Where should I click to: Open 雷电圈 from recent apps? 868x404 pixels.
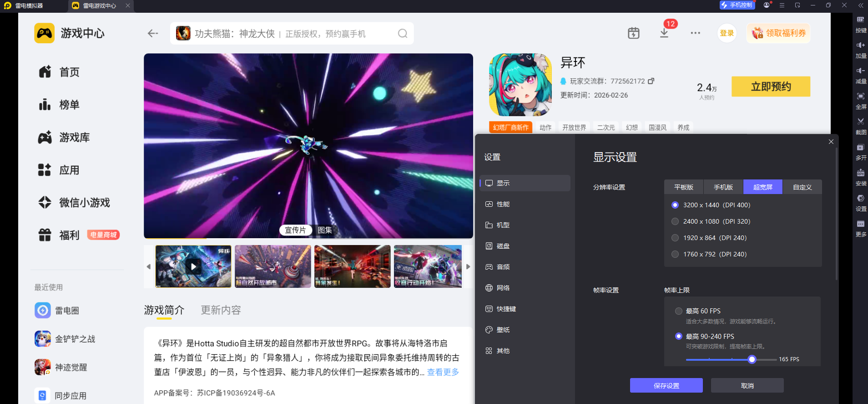tap(57, 311)
